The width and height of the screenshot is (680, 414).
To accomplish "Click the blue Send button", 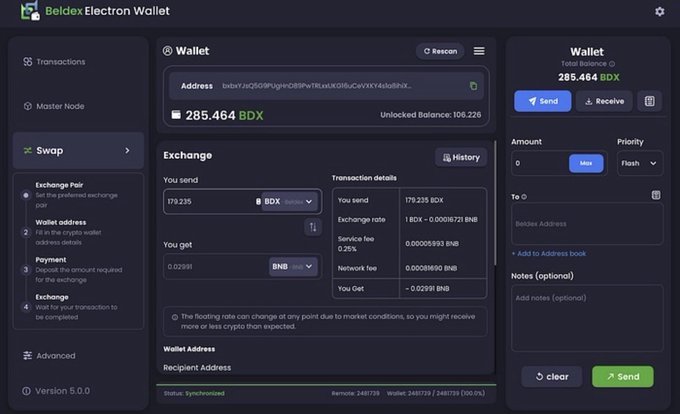I will click(543, 101).
